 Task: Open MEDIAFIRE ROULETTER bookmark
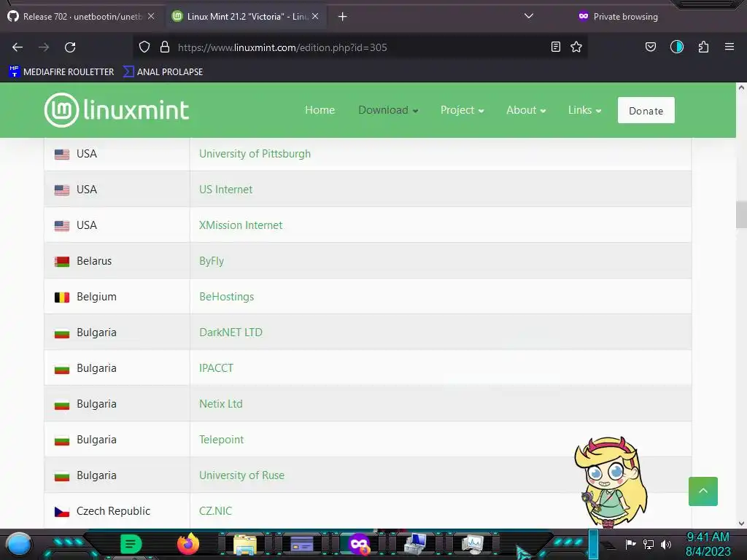click(x=61, y=72)
